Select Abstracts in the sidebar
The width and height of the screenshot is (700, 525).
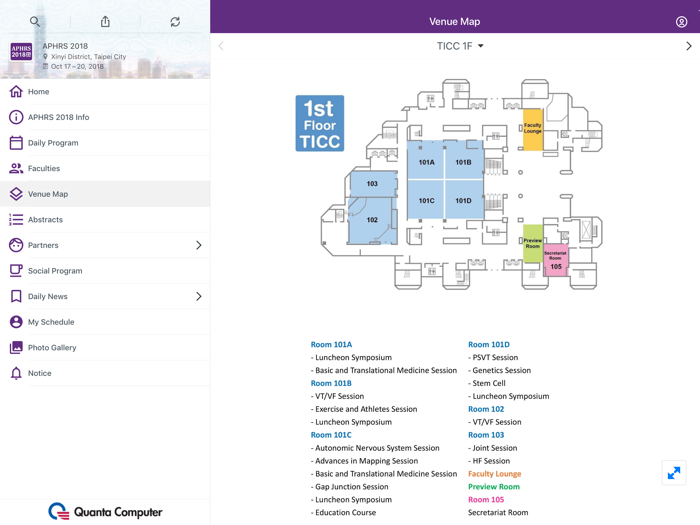click(45, 220)
